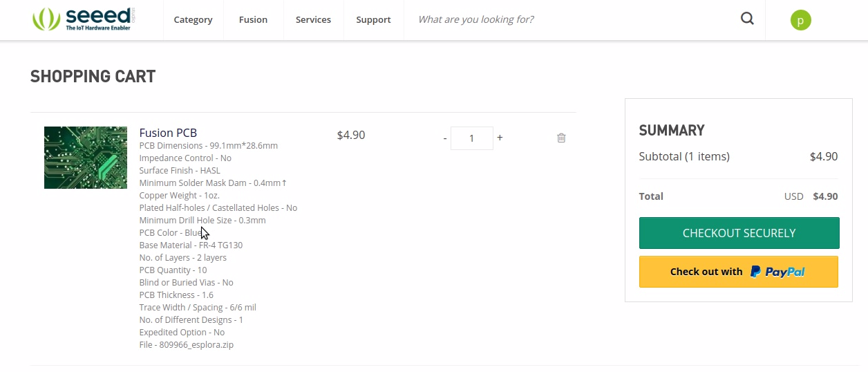
Task: Check out with PayPal button
Action: point(739,272)
